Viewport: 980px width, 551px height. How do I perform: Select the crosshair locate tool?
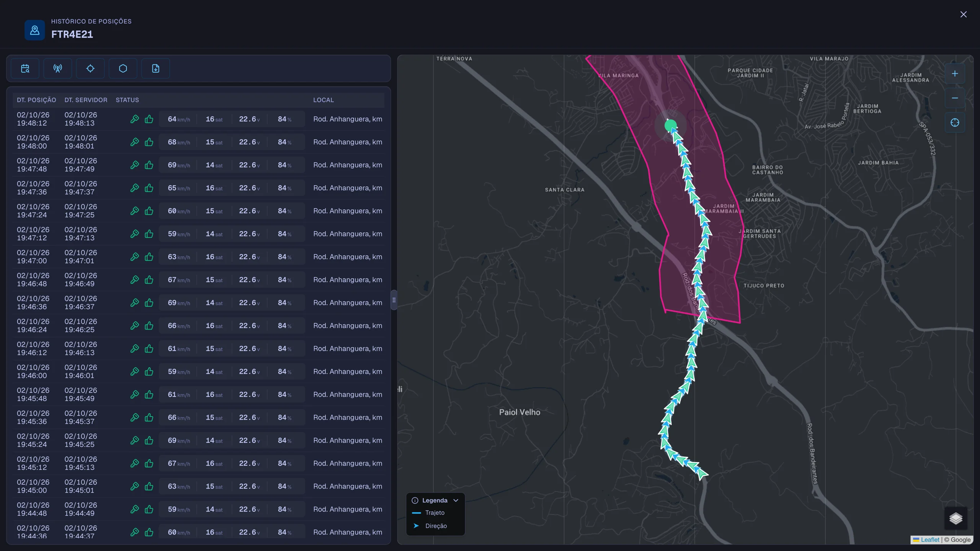tap(90, 68)
